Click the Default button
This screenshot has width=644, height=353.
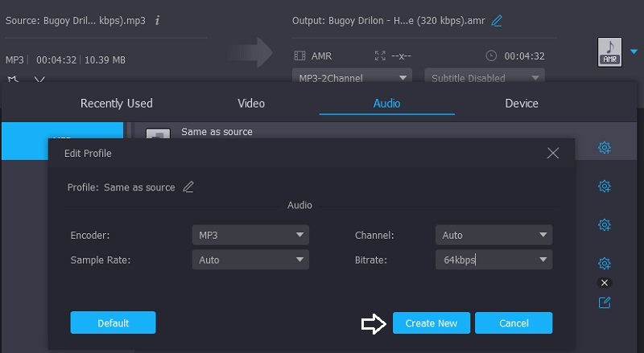114,323
